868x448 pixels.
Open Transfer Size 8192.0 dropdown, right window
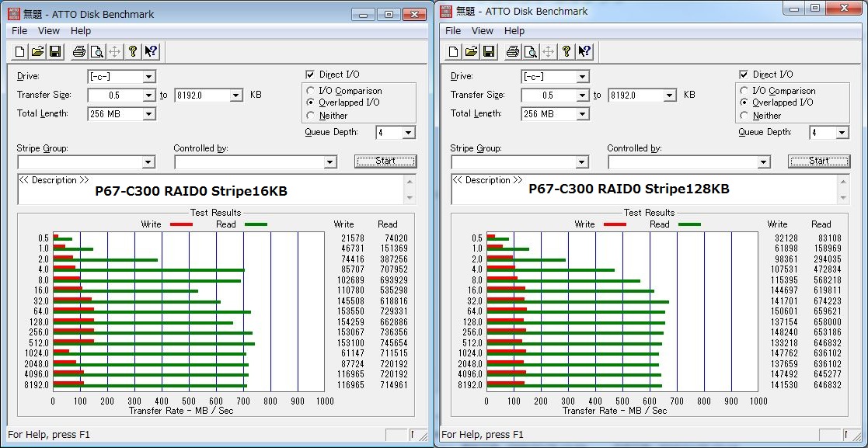(671, 96)
